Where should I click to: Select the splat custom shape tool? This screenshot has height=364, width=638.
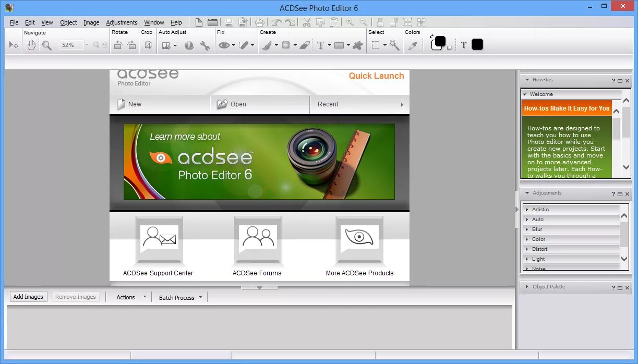[x=358, y=45]
